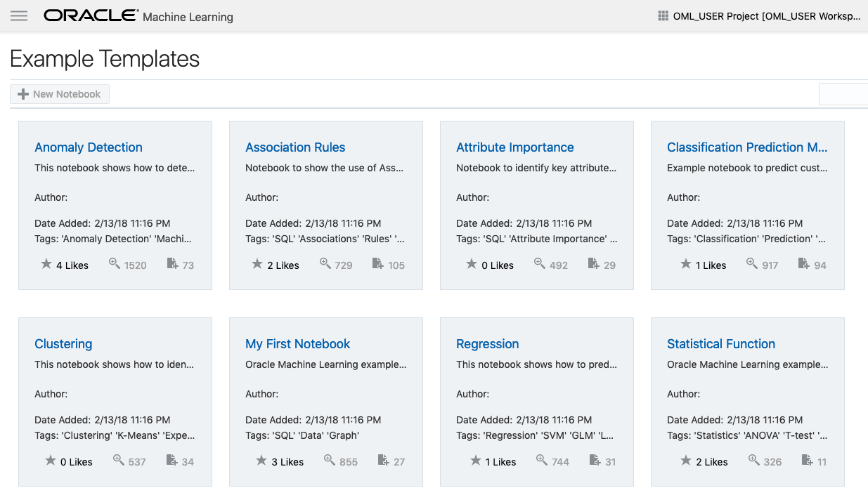Image resolution: width=868 pixels, height=495 pixels.
Task: Open the hamburger navigation menu
Action: pyautogui.click(x=19, y=16)
